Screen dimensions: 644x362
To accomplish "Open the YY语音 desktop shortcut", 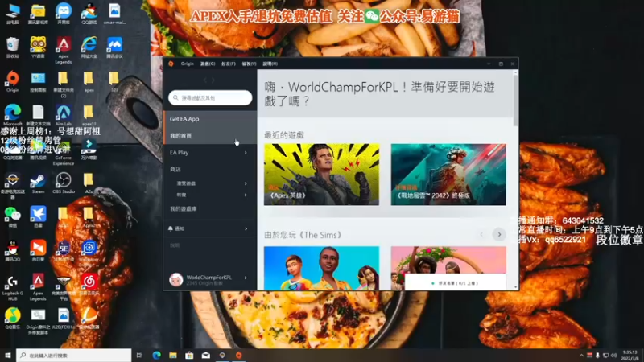I will 38,47.
